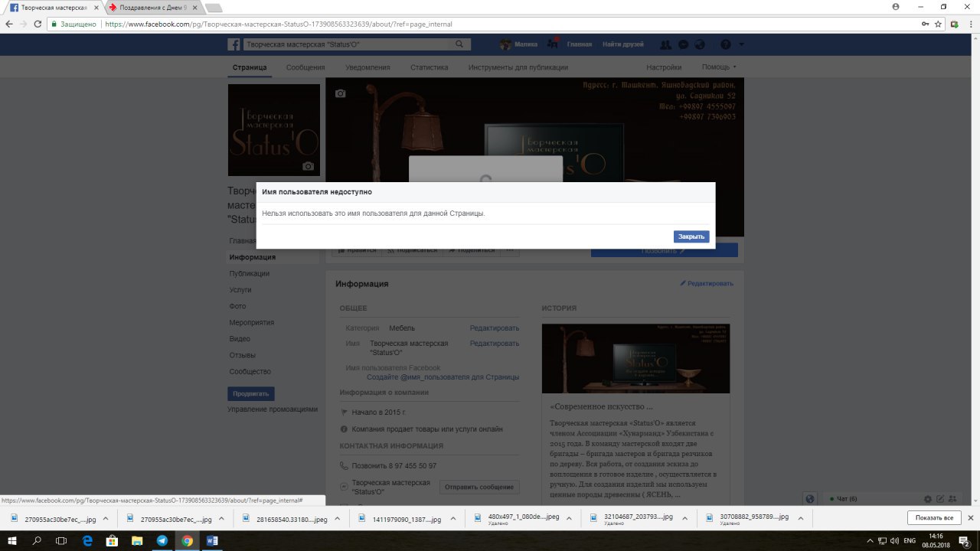This screenshot has height=551, width=980.
Task: Select Услуги in the page sidebar
Action: (x=240, y=290)
